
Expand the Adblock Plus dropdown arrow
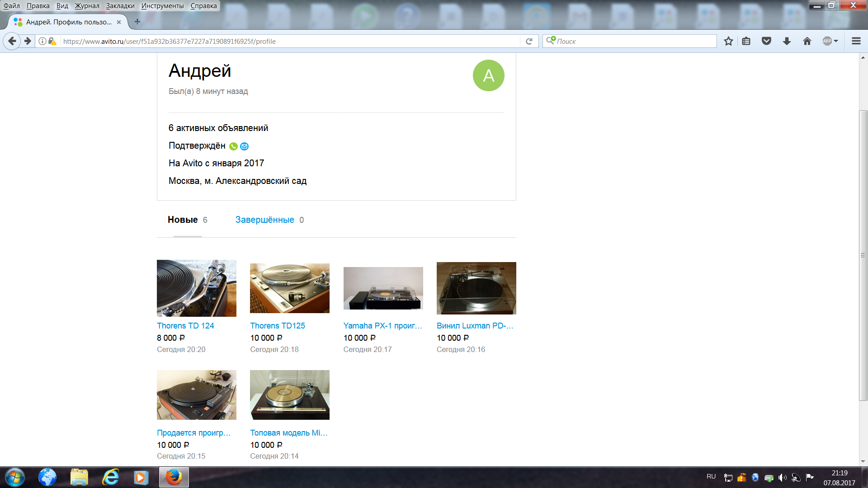(x=836, y=41)
